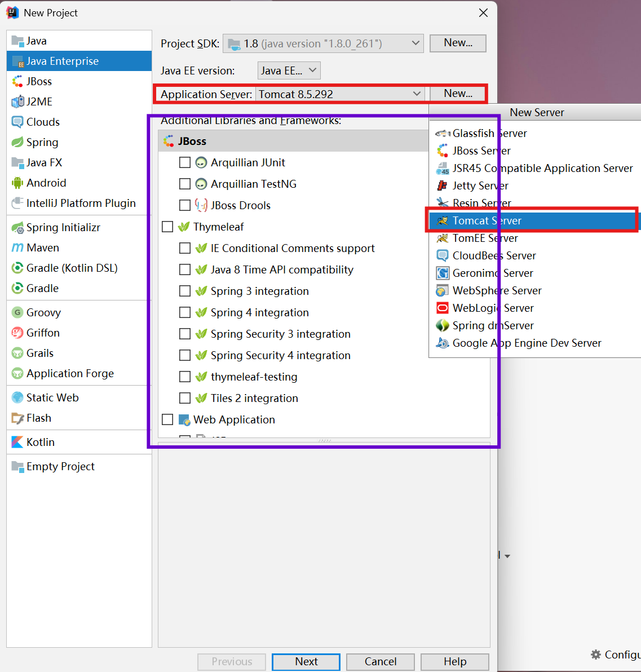Enable Spring Security 4 integration checkbox
The image size is (641, 672).
point(185,355)
